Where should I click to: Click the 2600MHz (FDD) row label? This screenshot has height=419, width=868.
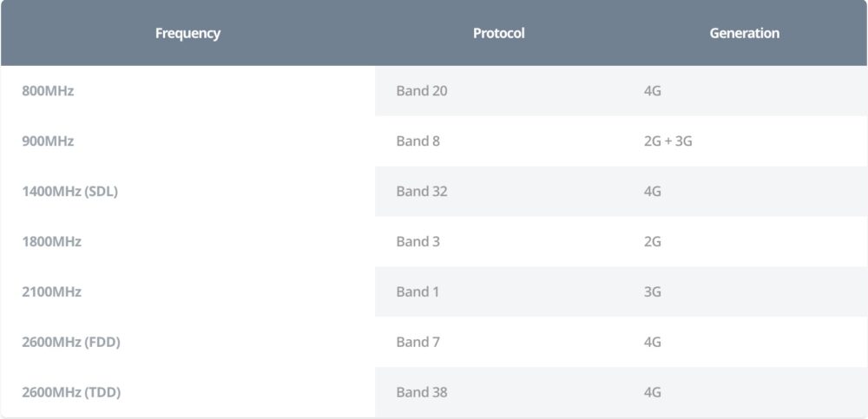[x=71, y=342]
